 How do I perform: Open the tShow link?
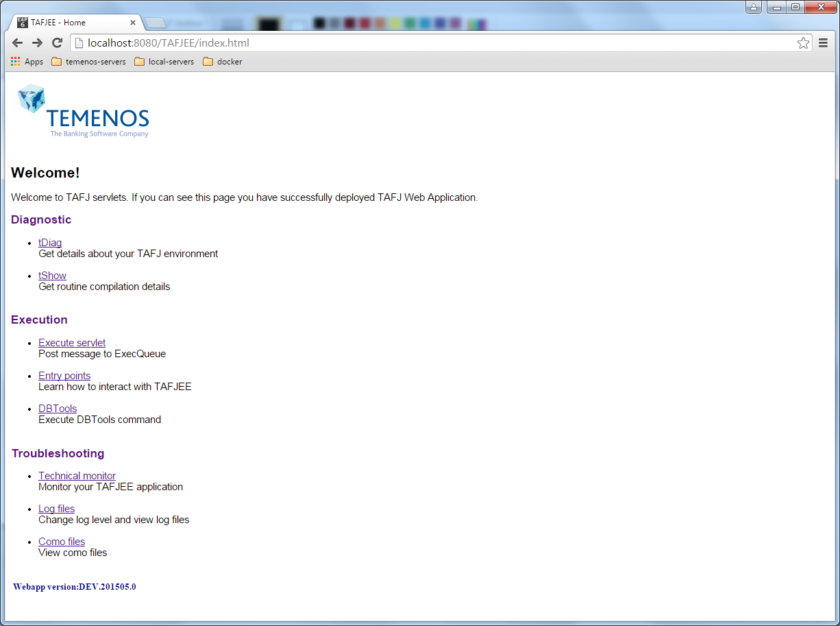point(53,276)
